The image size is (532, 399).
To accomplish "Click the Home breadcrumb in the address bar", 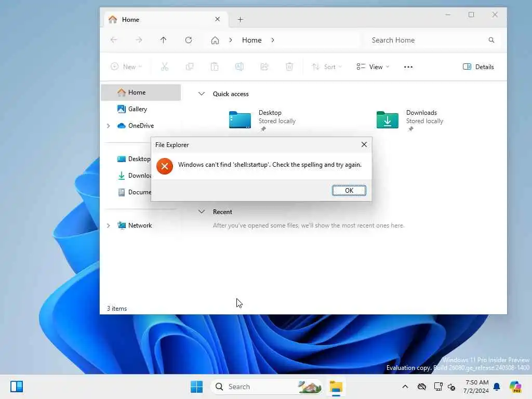I will (252, 40).
